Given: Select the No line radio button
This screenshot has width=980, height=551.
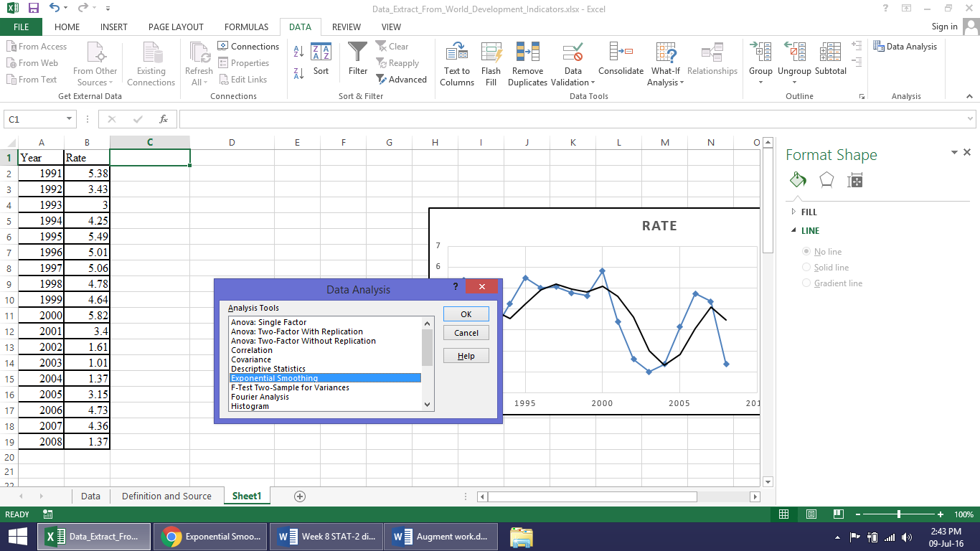Looking at the screenshot, I should [807, 252].
